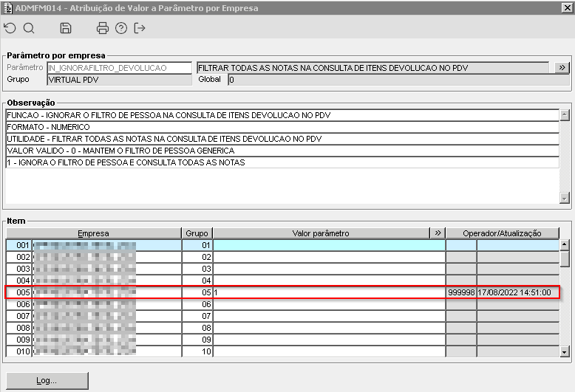Image resolution: width=575 pixels, height=392 pixels.
Task: Select empresa code 005 cell
Action: (x=19, y=292)
